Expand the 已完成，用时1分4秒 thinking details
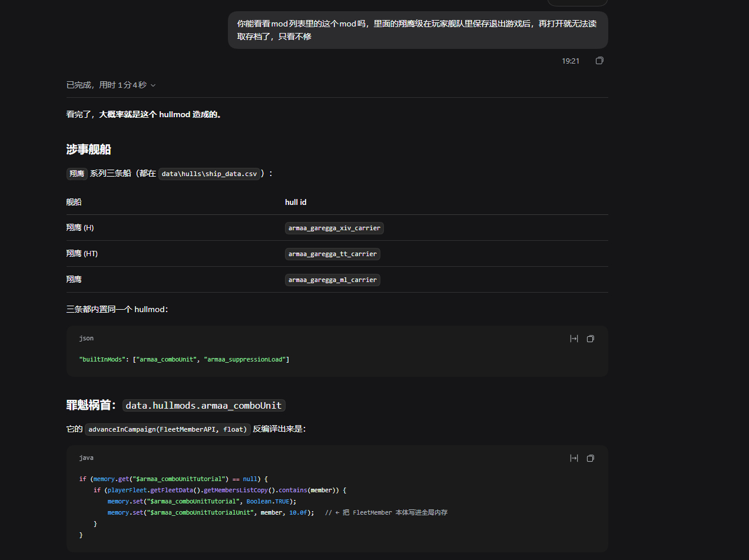Viewport: 749px width, 560px height. [111, 85]
